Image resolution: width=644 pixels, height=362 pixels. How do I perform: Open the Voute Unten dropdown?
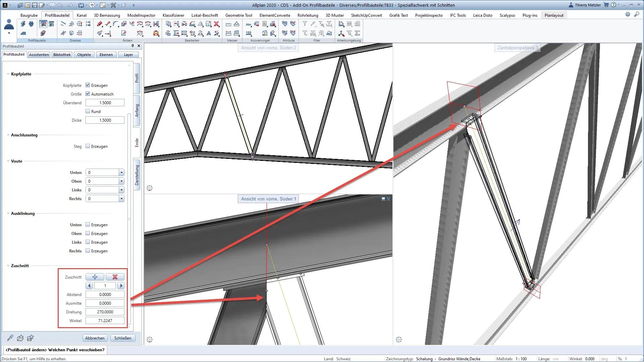pos(121,173)
